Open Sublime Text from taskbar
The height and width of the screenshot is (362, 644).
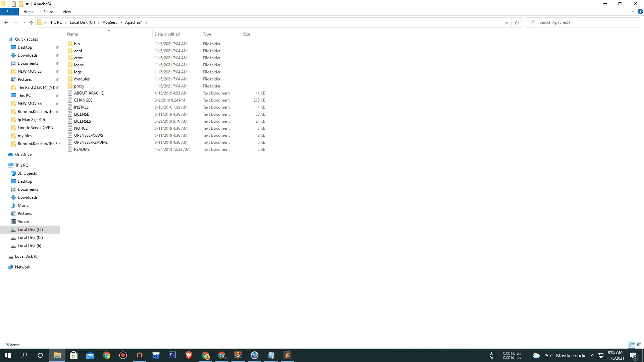287,355
